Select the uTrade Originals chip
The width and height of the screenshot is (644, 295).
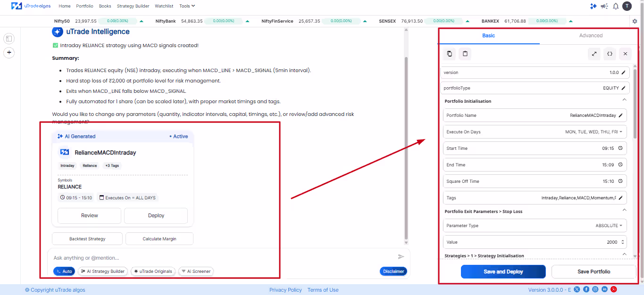(153, 271)
